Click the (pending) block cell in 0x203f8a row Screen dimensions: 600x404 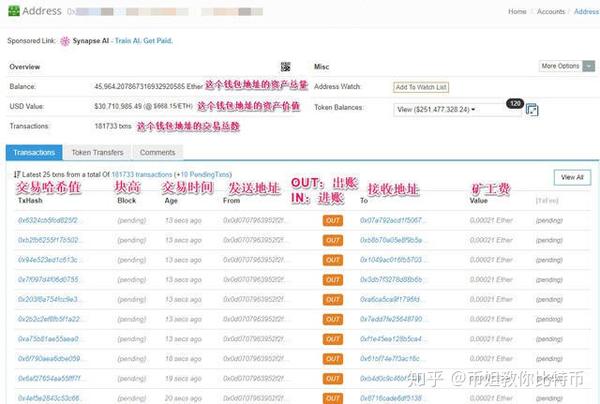point(132,300)
